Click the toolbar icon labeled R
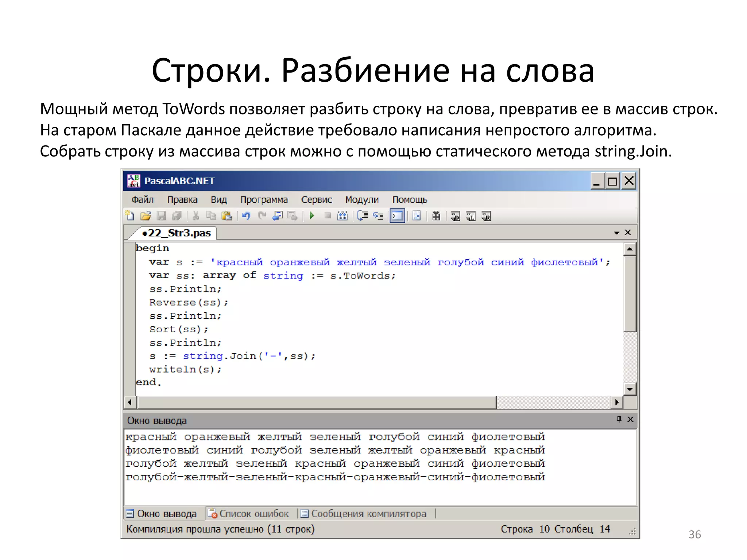 tap(486, 216)
